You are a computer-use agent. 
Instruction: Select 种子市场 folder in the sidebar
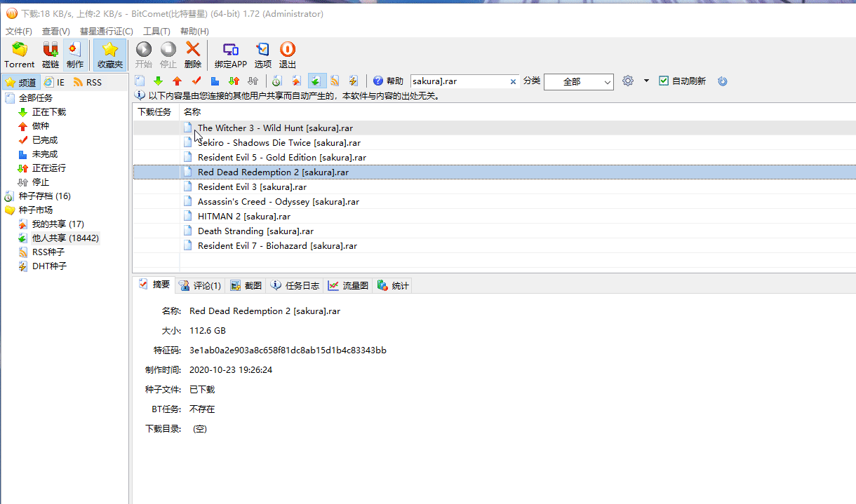pyautogui.click(x=35, y=210)
